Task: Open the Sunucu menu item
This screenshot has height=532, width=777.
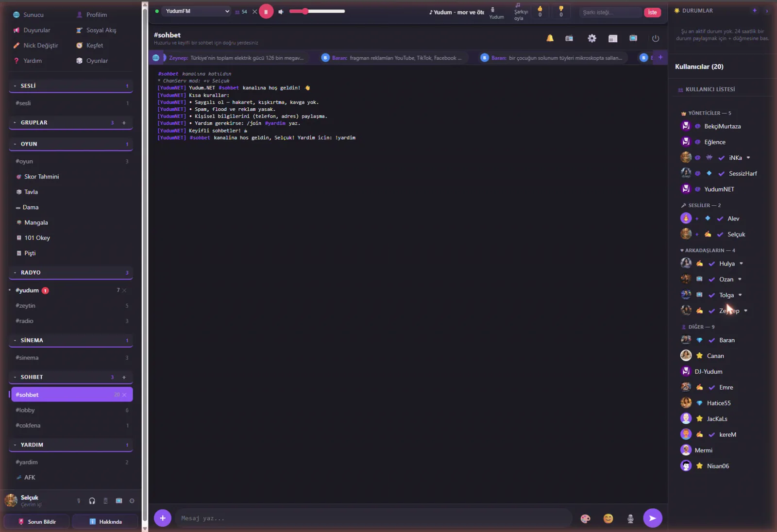Action: click(28, 15)
